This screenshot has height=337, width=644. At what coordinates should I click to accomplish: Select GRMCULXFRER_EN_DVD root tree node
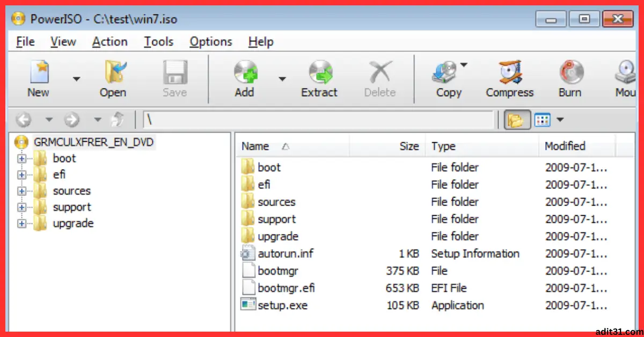pos(94,142)
